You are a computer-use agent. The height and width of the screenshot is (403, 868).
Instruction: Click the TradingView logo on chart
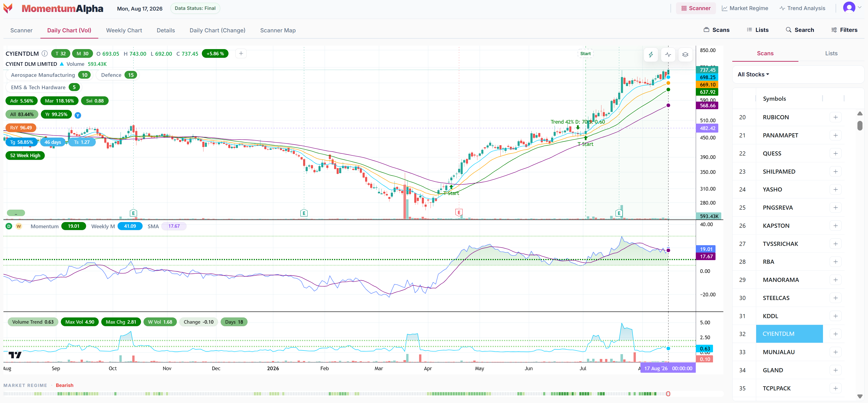click(x=15, y=355)
